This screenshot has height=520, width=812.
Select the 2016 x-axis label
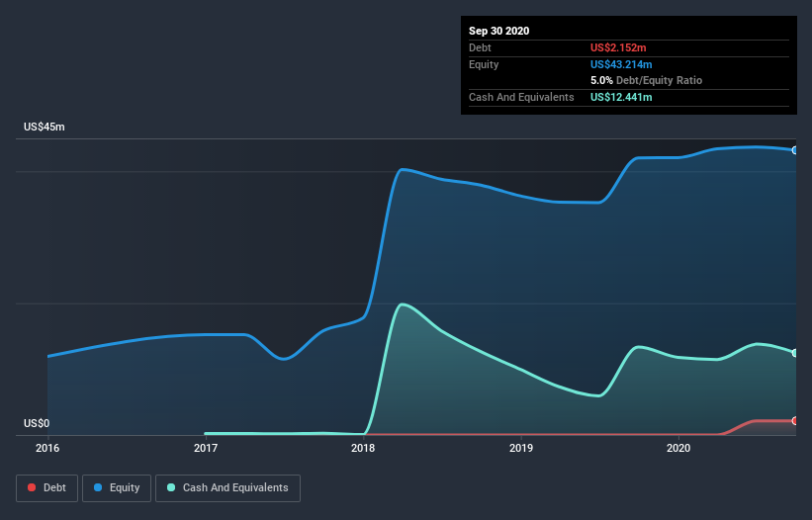tap(47, 448)
